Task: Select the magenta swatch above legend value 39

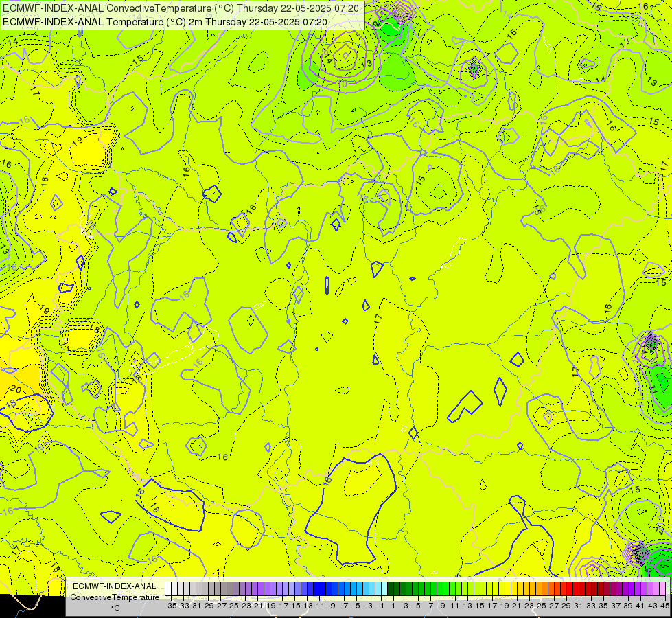Action: pos(625,589)
